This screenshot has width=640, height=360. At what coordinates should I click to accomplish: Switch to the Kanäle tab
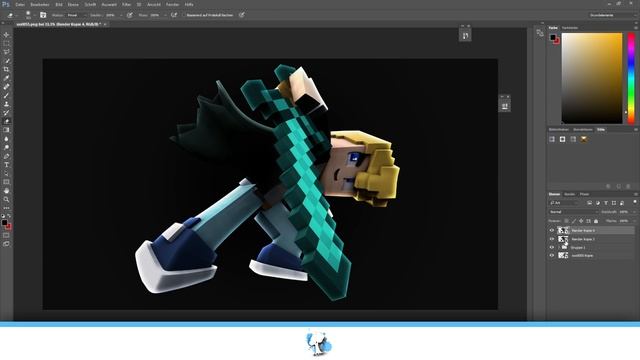569,194
